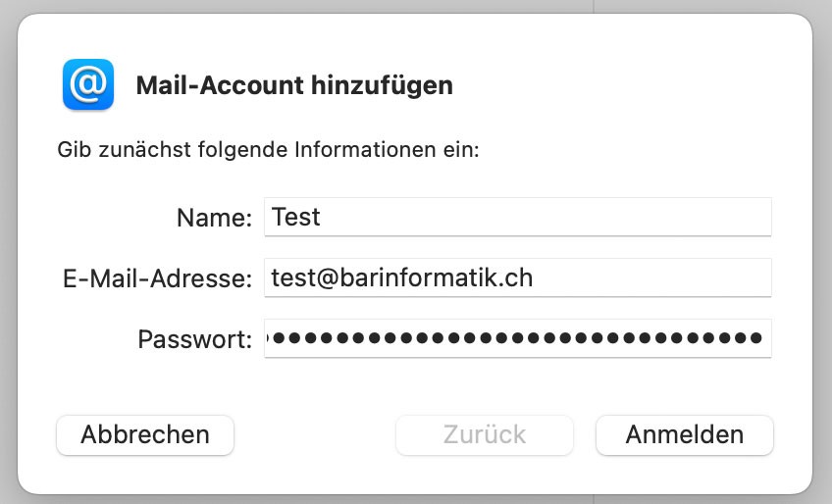Place cursor on the entered name "Test"
The image size is (832, 504).
coord(296,217)
